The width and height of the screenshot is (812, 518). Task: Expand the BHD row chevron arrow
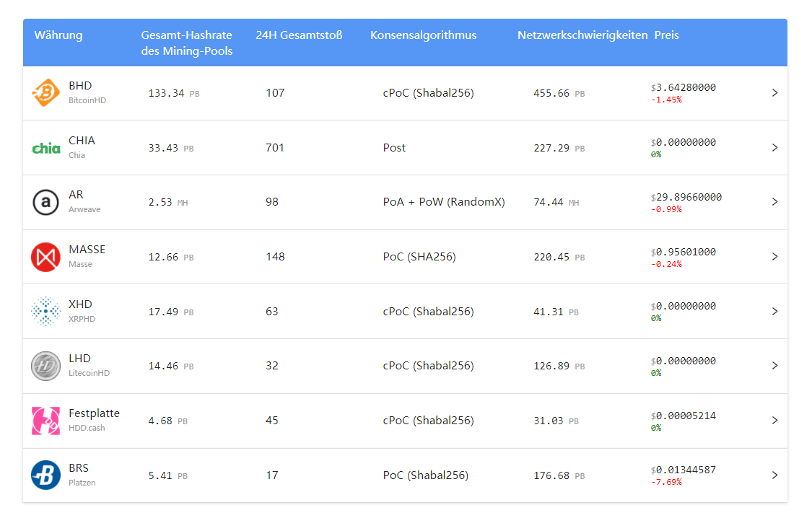pyautogui.click(x=774, y=92)
